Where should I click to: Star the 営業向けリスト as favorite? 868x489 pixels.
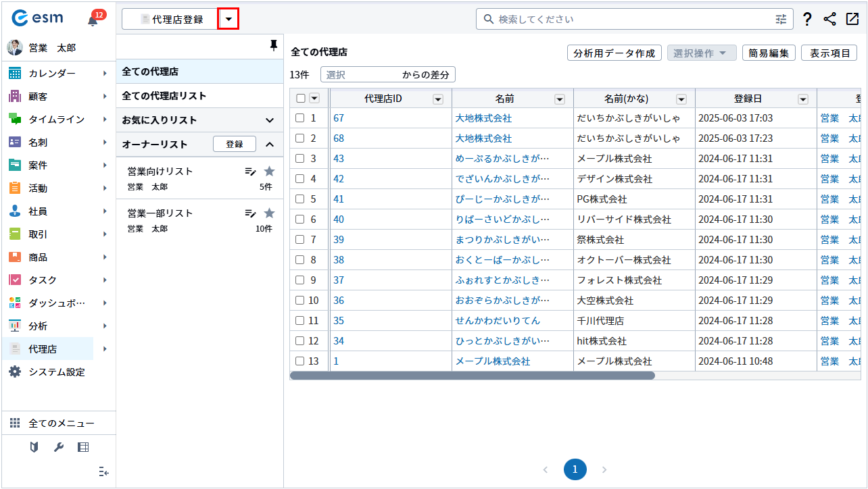(x=269, y=172)
